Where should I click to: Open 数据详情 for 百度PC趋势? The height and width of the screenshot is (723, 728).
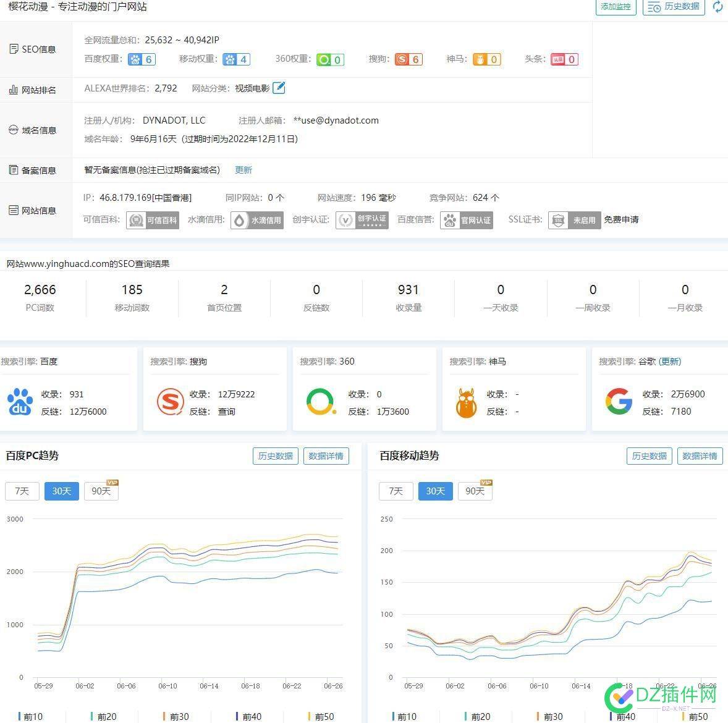click(326, 456)
